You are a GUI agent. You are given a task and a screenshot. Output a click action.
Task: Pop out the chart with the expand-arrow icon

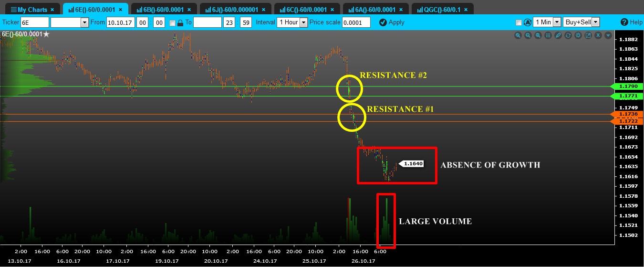(x=588, y=35)
